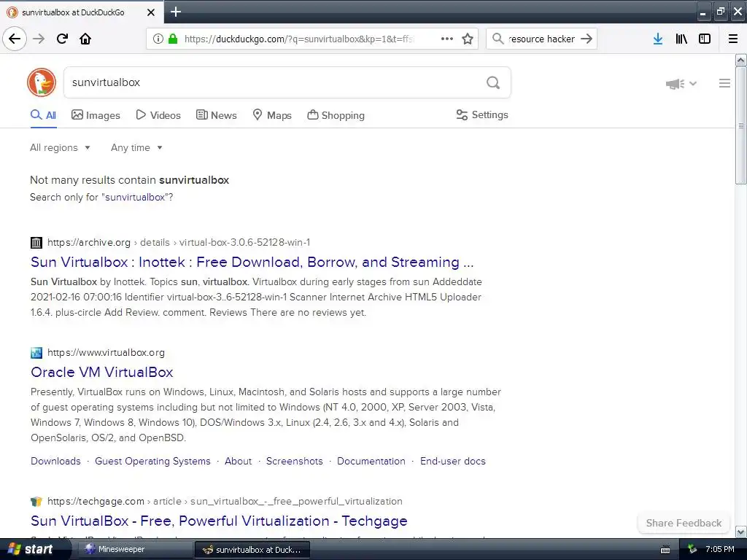The height and width of the screenshot is (560, 747).
Task: Click the DuckDuckGo duck logo
Action: coord(42,82)
